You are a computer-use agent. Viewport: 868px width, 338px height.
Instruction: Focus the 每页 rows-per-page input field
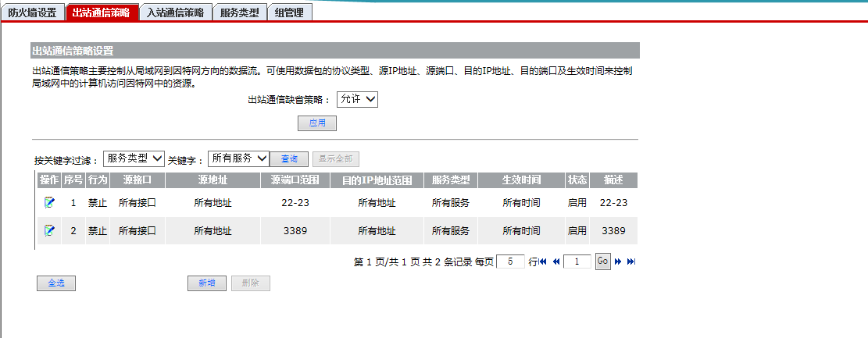[510, 262]
